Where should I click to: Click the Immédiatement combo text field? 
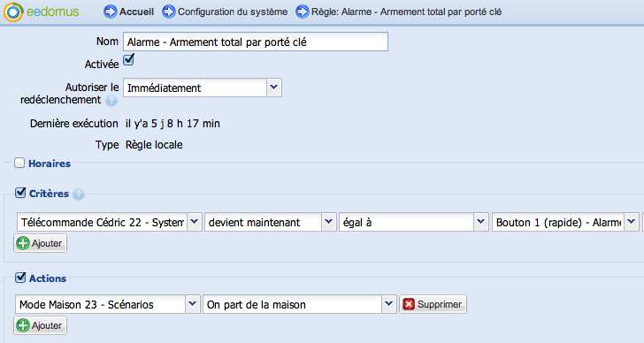[x=195, y=88]
